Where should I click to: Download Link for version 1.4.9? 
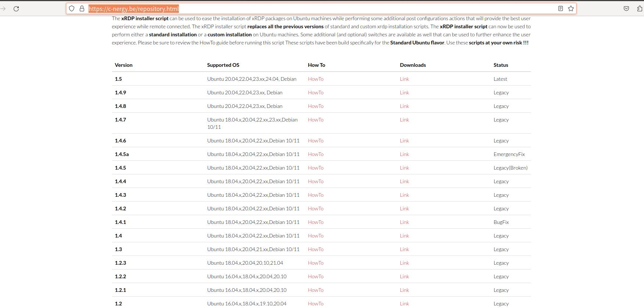pyautogui.click(x=404, y=93)
